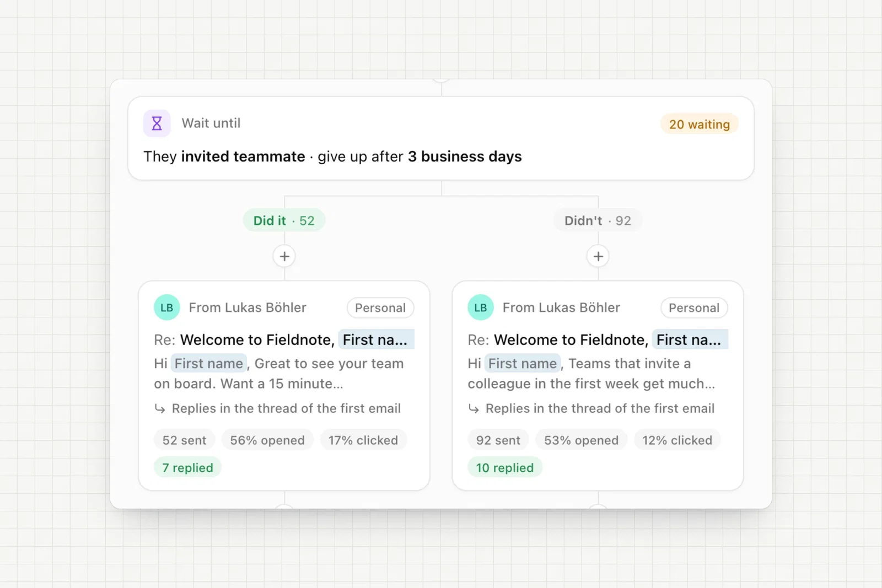Click the 56% opened stat chip
The width and height of the screenshot is (882, 588).
pyautogui.click(x=267, y=440)
